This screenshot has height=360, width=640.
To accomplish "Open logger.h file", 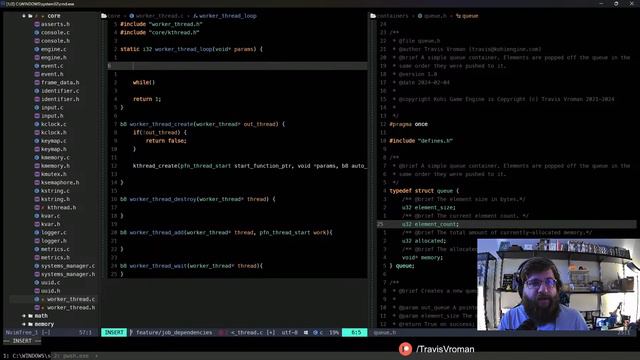I will coord(53,241).
